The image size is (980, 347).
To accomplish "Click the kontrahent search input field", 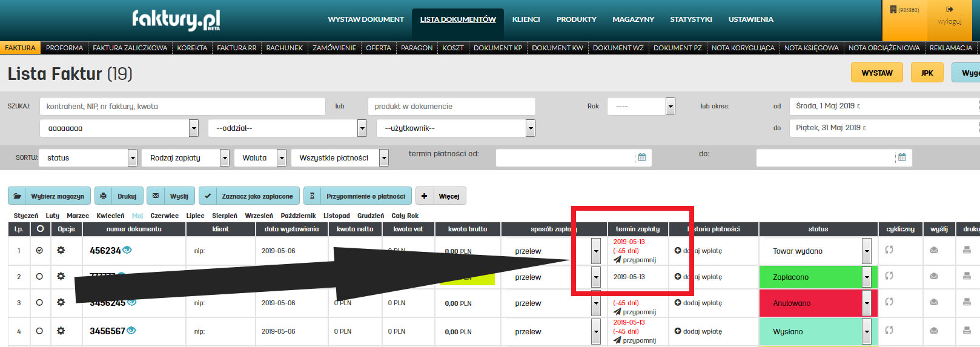I will [182, 107].
